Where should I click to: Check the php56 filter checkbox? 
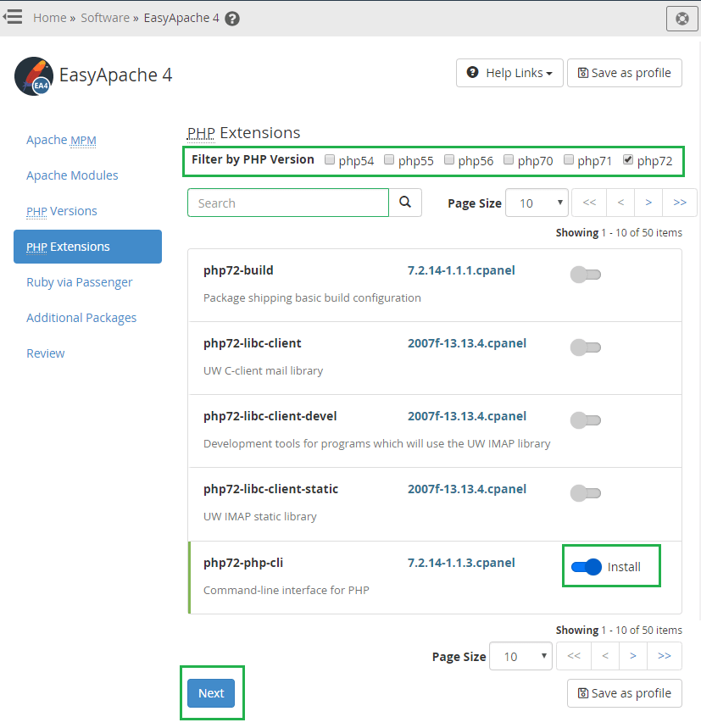click(x=449, y=159)
